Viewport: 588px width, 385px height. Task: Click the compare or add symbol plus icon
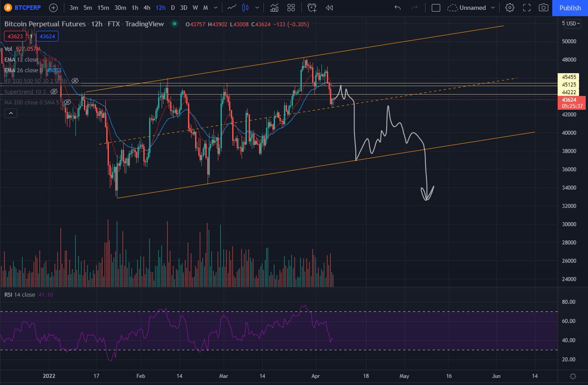[53, 8]
